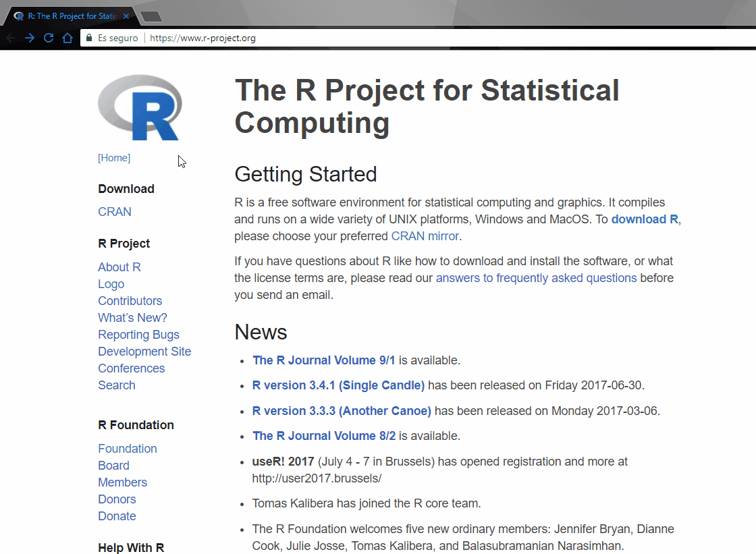
Task: Open the [Home] link
Action: click(x=114, y=158)
